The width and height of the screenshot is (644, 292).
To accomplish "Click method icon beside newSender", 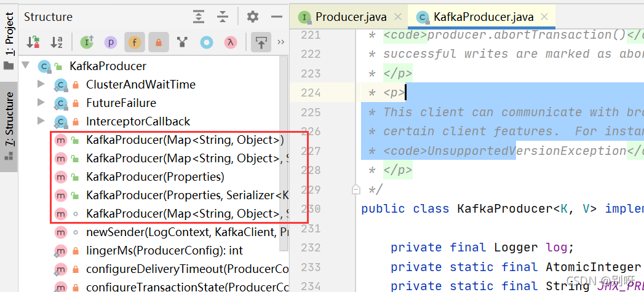I will coord(61,232).
